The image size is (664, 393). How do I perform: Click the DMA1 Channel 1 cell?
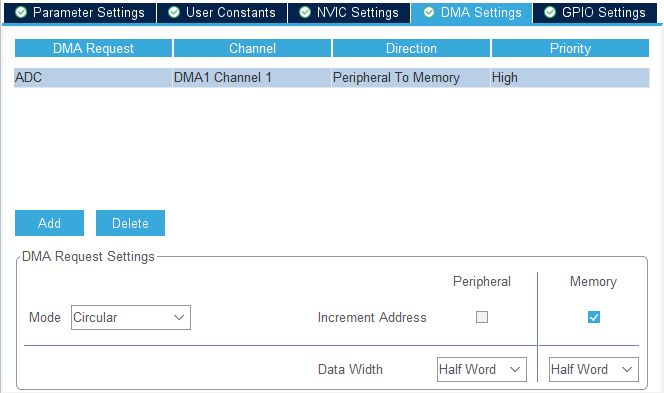click(x=252, y=77)
